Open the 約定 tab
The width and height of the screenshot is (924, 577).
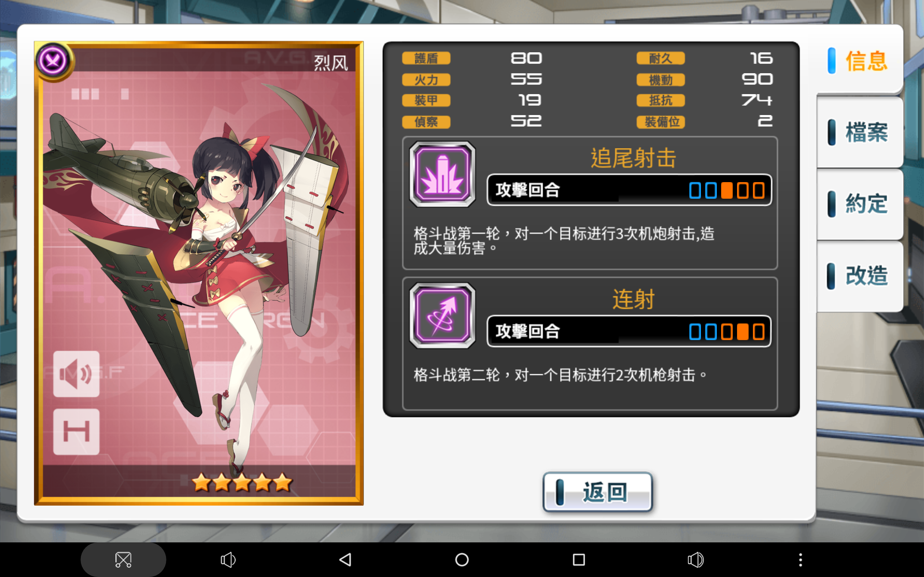859,204
